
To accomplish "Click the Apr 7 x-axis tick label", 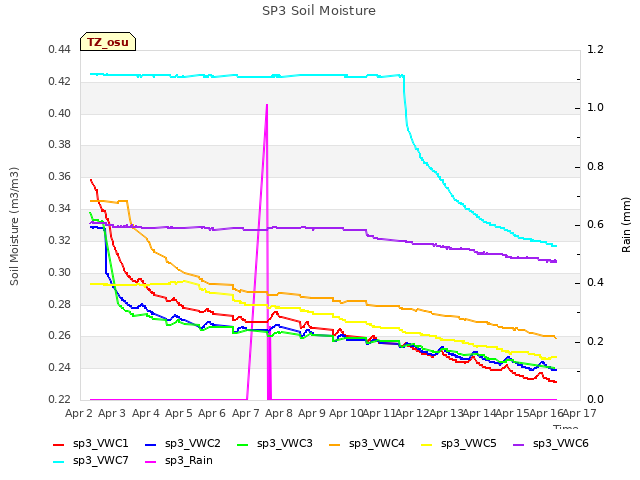I will [246, 413].
